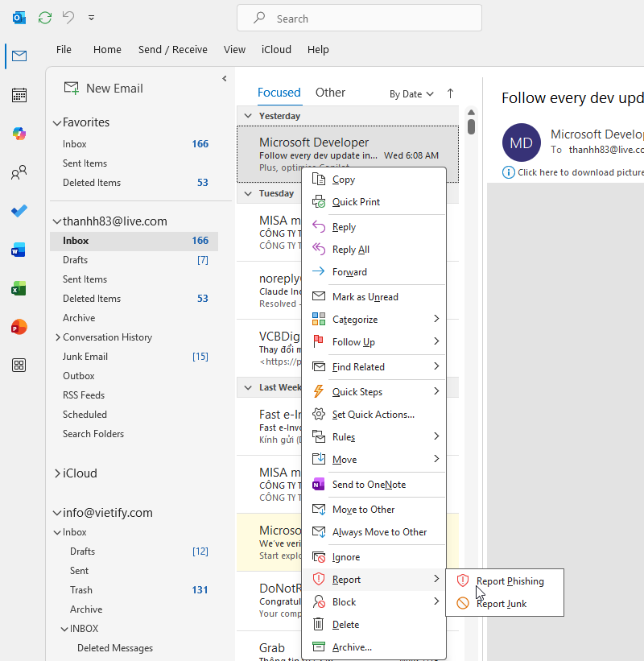Open the More Apps grid icon
Image resolution: width=644 pixels, height=661 pixels.
19,365
